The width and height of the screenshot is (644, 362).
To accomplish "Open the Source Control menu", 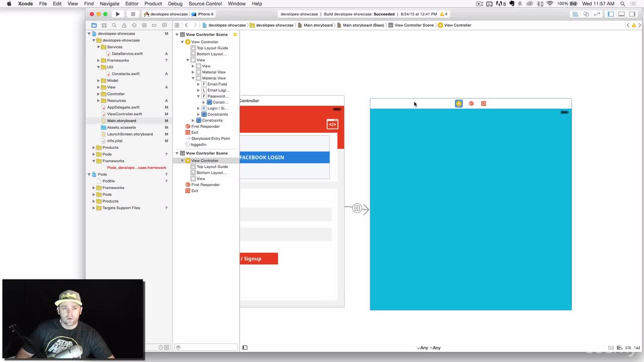I will pos(205,4).
